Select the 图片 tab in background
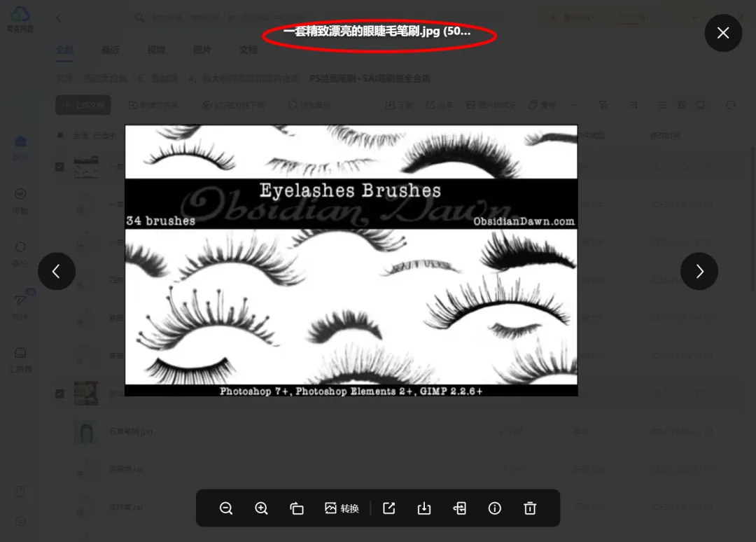The height and width of the screenshot is (542, 756). pos(202,50)
